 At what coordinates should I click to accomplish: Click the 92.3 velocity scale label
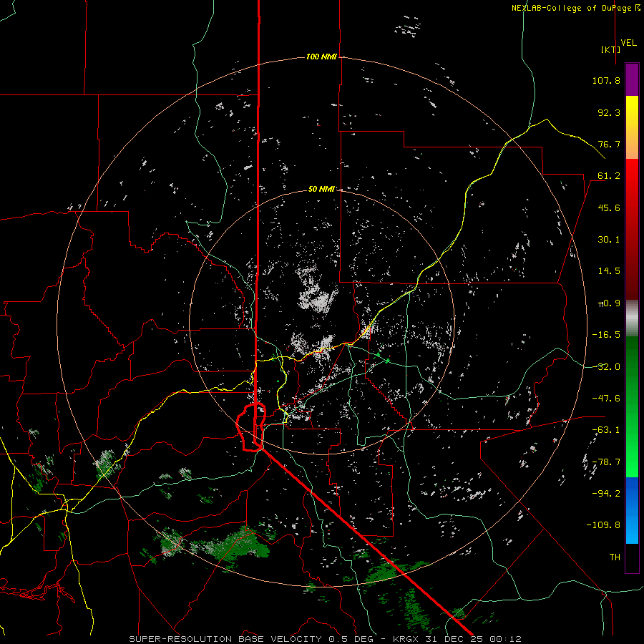coord(609,112)
